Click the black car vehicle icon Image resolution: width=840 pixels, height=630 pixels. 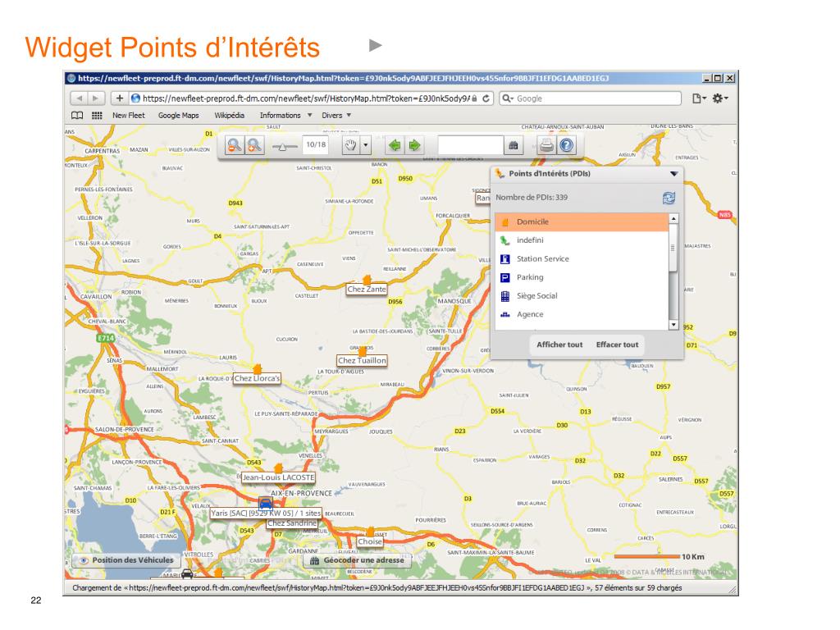point(187,574)
